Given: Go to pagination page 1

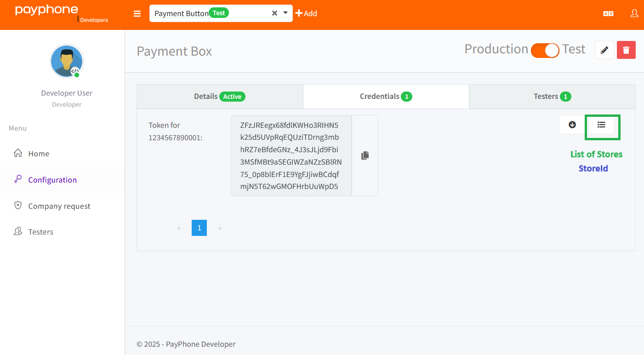Looking at the screenshot, I should 199,228.
